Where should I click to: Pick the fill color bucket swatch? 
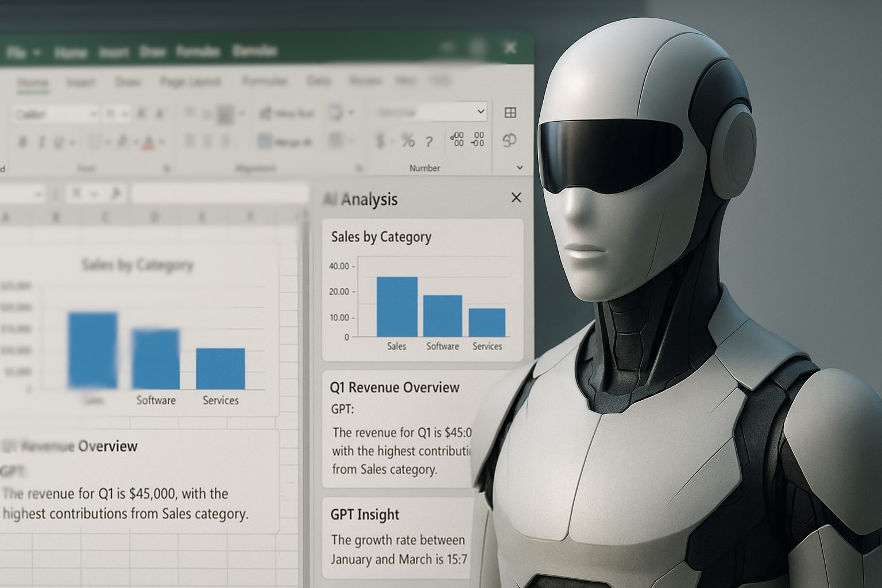click(123, 142)
